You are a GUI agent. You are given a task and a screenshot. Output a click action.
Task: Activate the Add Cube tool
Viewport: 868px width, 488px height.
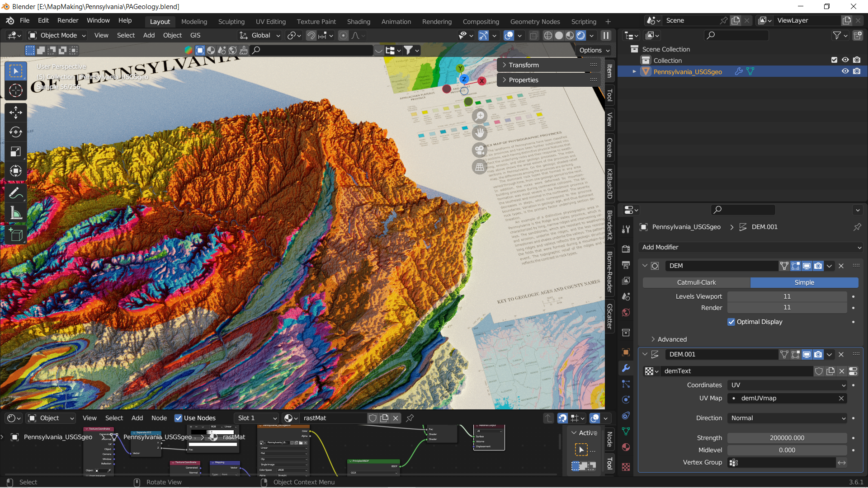(x=16, y=235)
